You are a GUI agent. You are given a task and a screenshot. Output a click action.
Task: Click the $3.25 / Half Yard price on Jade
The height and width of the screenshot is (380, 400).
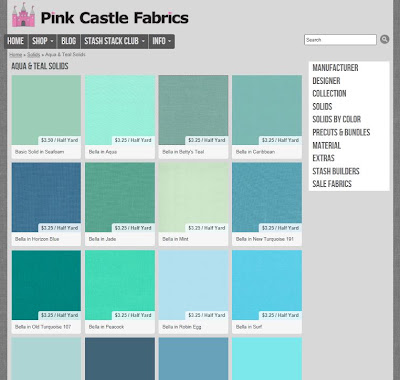point(133,228)
